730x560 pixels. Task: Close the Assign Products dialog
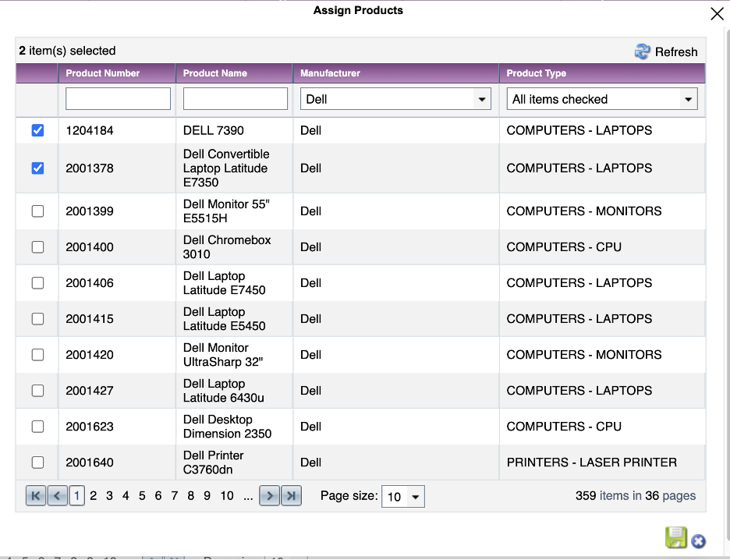coord(717,14)
